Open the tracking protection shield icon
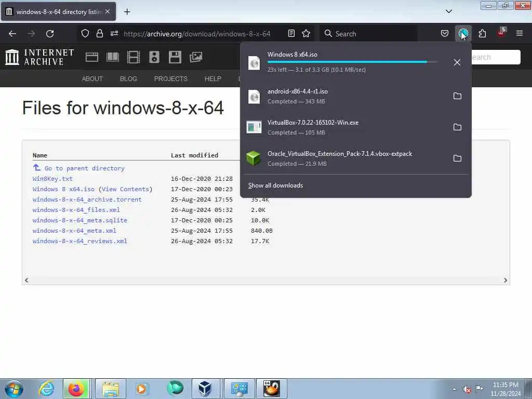Image resolution: width=532 pixels, height=399 pixels. [85, 33]
